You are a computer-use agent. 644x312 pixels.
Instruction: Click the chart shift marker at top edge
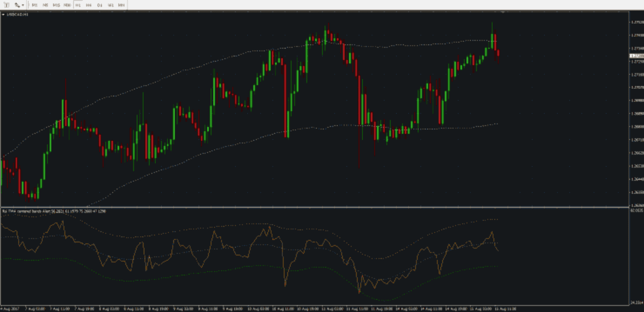click(503, 12)
